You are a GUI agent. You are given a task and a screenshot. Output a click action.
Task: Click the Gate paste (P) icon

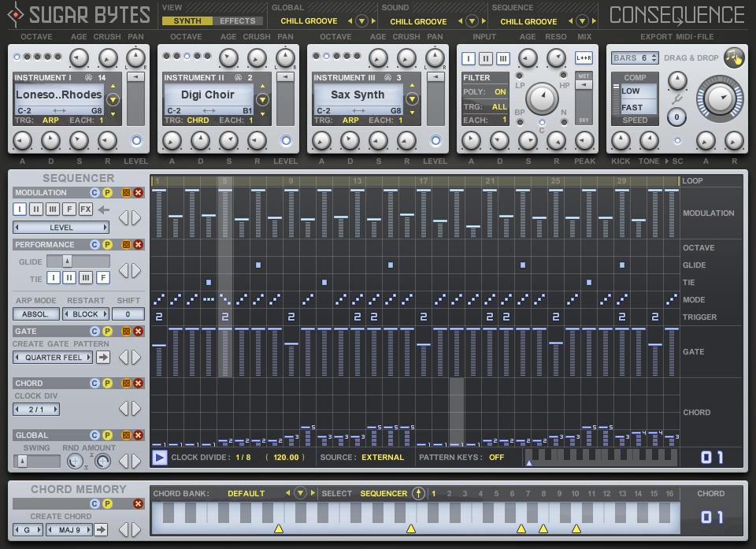(108, 332)
